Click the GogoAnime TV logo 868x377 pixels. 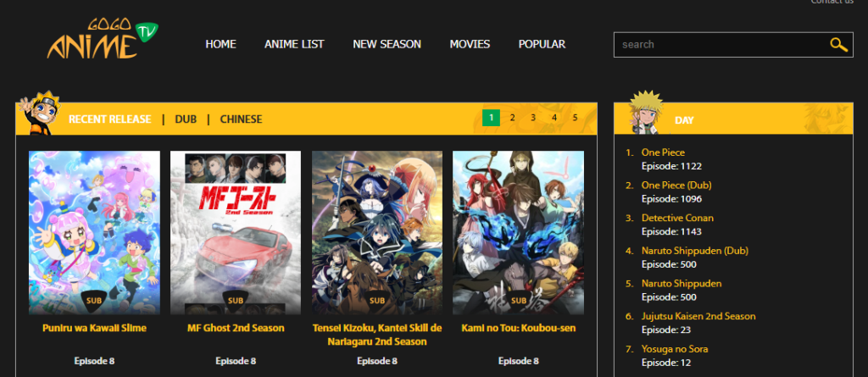click(x=103, y=39)
